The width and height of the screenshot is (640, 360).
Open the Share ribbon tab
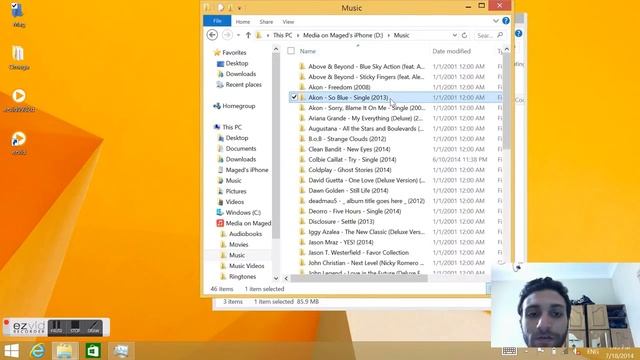266,22
